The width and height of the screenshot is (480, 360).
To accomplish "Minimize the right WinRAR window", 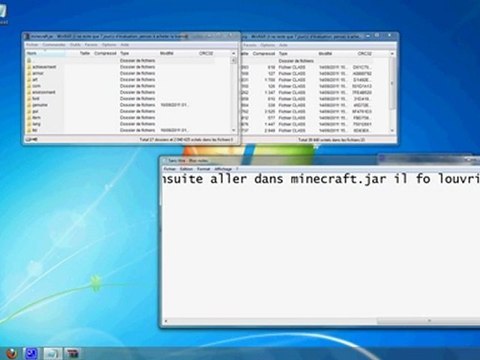I will point(369,35).
